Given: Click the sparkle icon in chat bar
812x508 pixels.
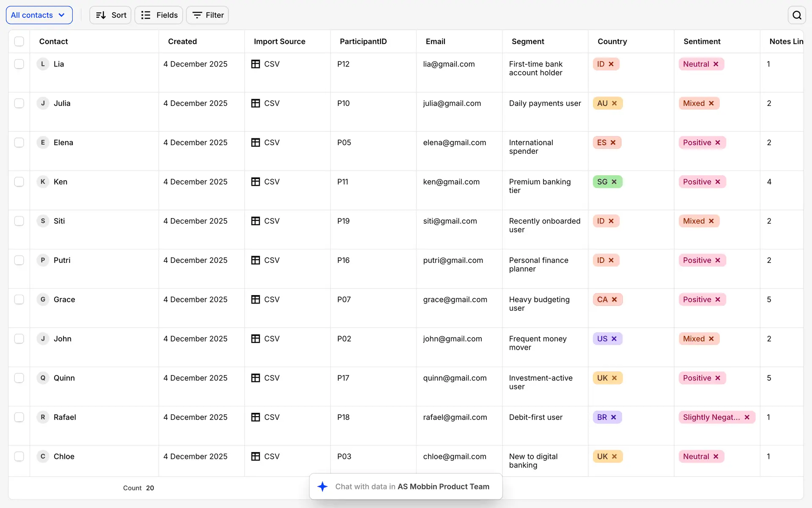Looking at the screenshot, I should coord(323,487).
